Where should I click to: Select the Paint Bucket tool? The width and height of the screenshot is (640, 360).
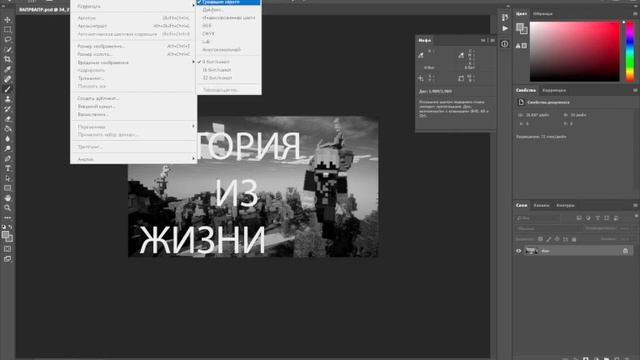[7, 129]
